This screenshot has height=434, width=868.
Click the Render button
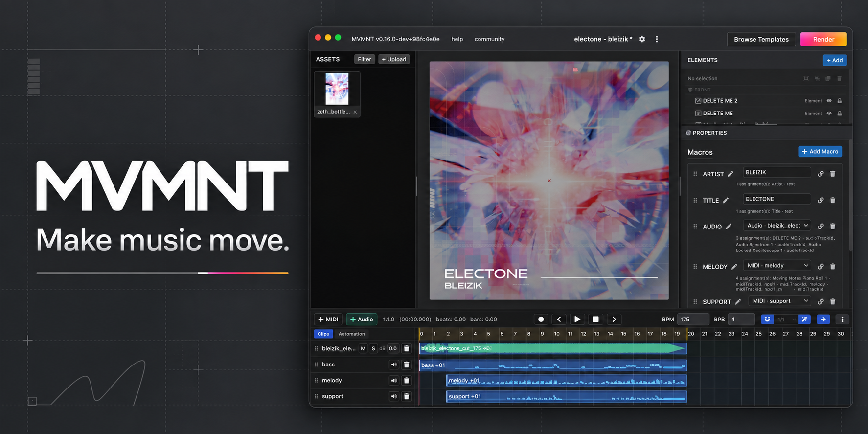pyautogui.click(x=823, y=39)
